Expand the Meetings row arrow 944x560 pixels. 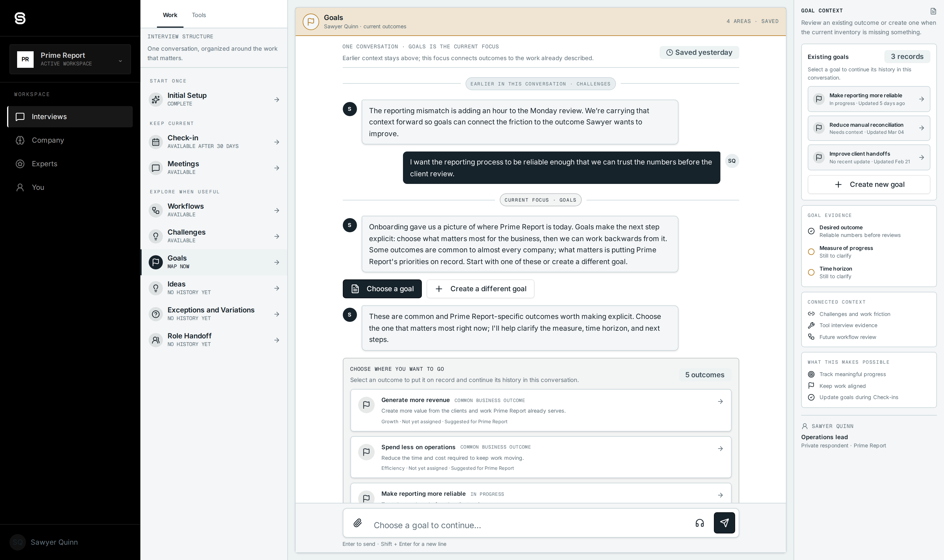[277, 168]
